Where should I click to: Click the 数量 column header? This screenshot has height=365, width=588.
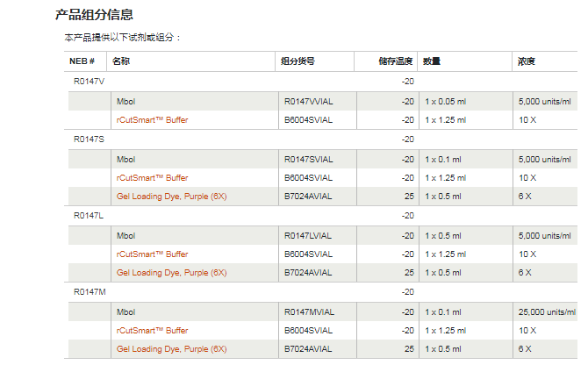[x=432, y=61]
